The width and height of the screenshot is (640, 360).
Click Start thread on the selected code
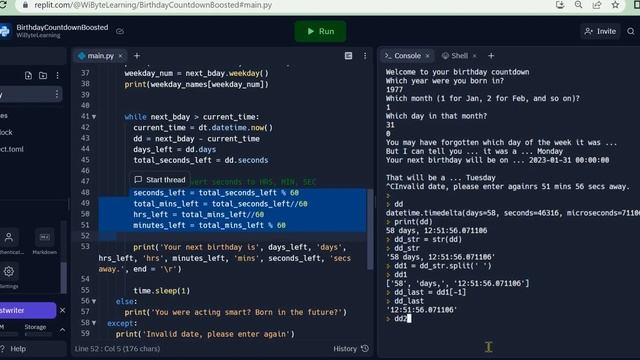160,180
